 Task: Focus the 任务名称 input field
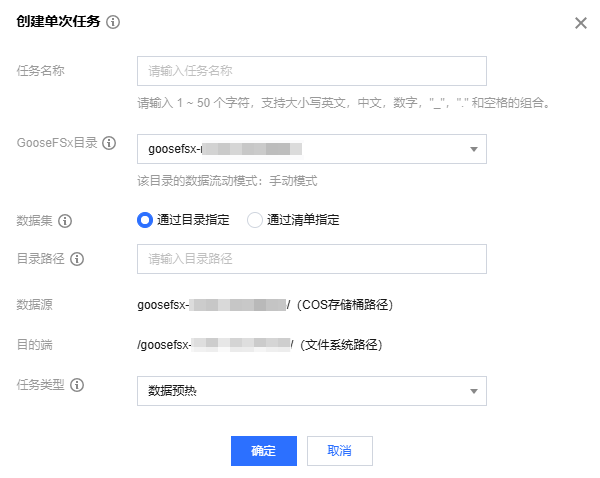[x=311, y=71]
